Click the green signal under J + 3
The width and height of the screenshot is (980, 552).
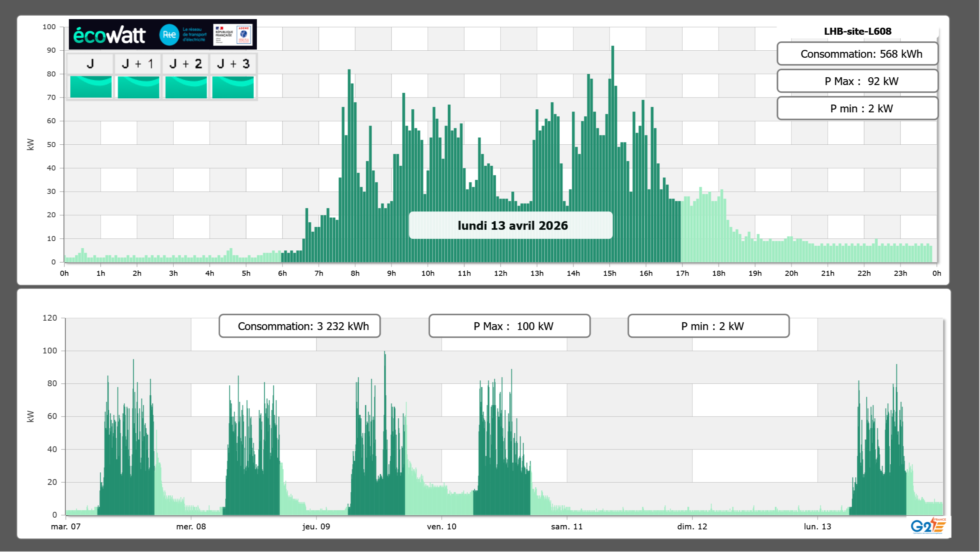(x=233, y=87)
